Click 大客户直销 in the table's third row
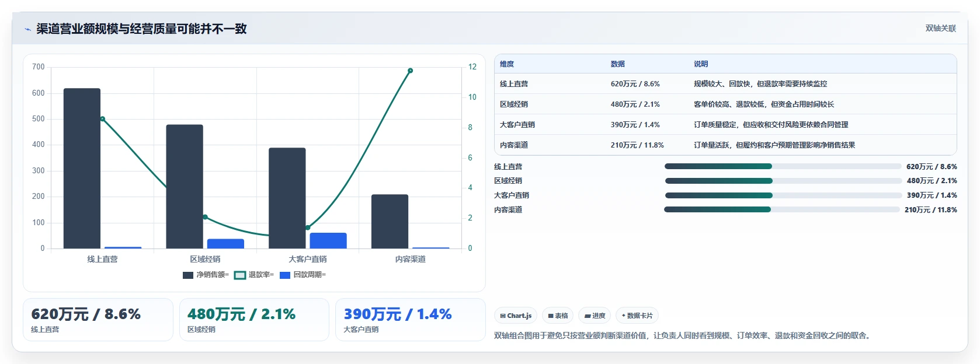 517,125
